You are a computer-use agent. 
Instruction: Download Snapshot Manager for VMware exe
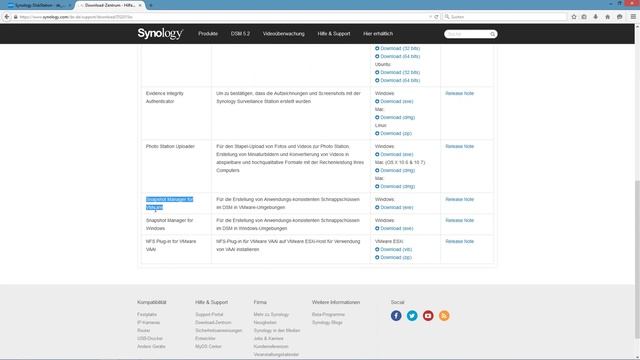[394, 207]
